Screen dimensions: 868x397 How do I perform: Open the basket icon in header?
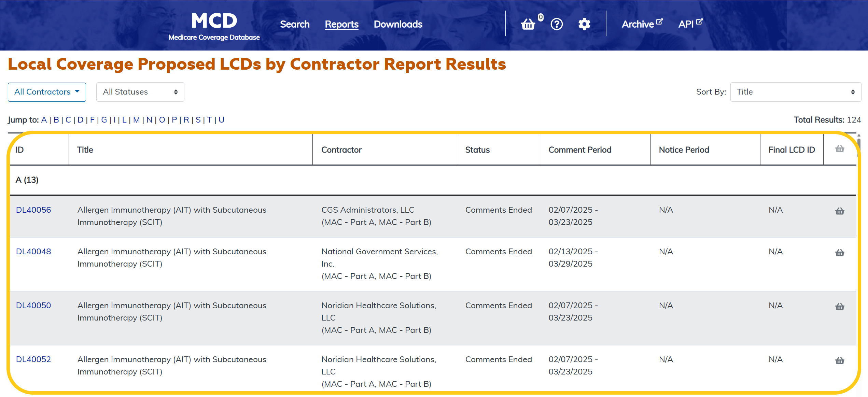click(528, 24)
